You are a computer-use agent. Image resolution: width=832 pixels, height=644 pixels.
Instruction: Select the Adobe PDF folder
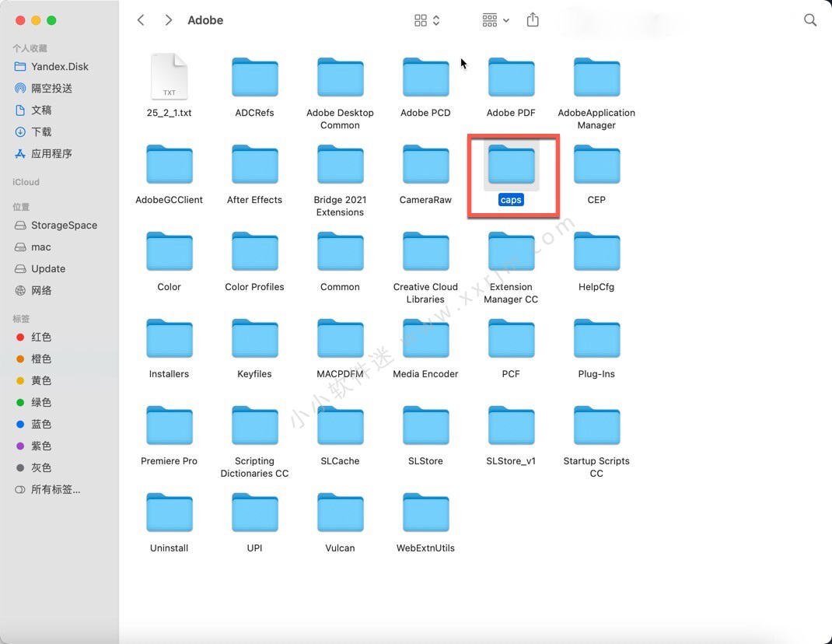[x=511, y=77]
